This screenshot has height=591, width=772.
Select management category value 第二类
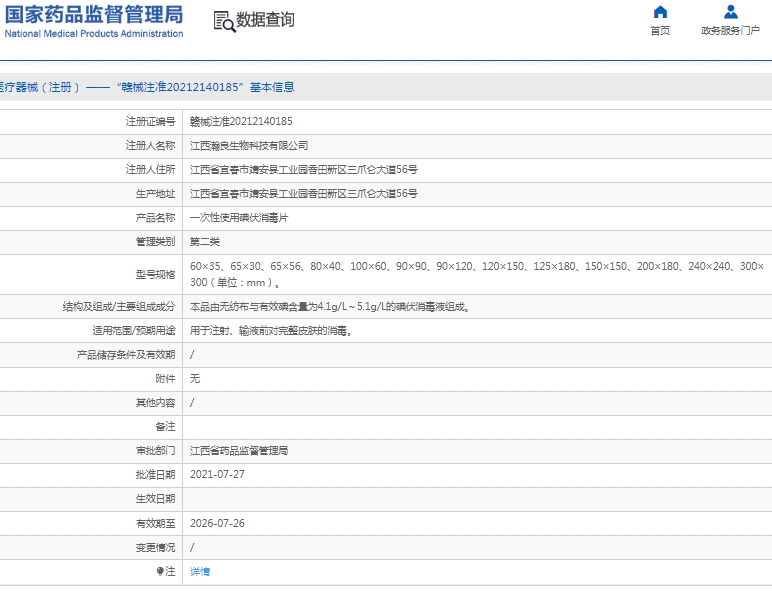205,242
